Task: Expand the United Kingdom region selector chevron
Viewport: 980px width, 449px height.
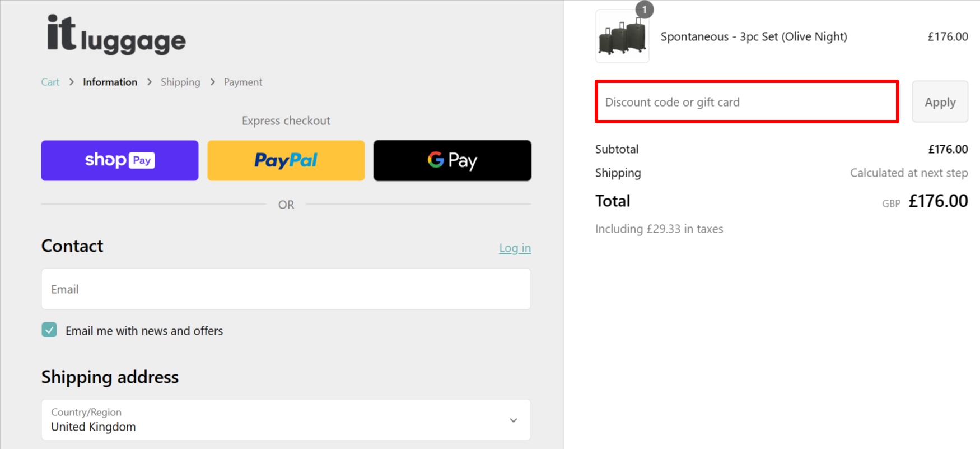Action: (513, 420)
